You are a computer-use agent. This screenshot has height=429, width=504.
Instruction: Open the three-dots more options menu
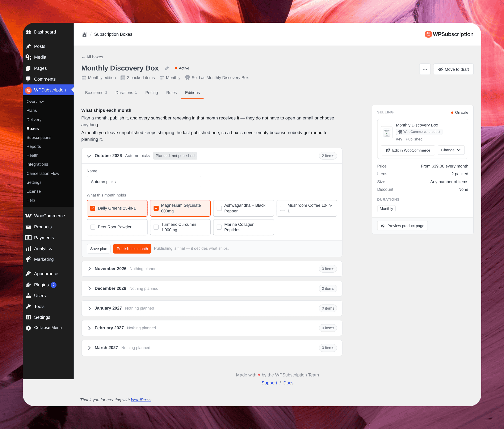coord(425,69)
